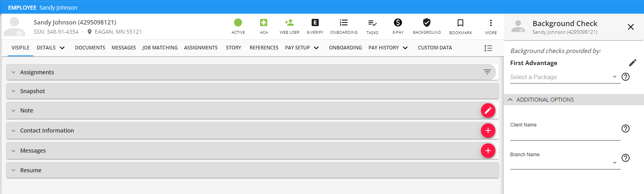
Task: Add new Contact Information entry
Action: pos(488,131)
